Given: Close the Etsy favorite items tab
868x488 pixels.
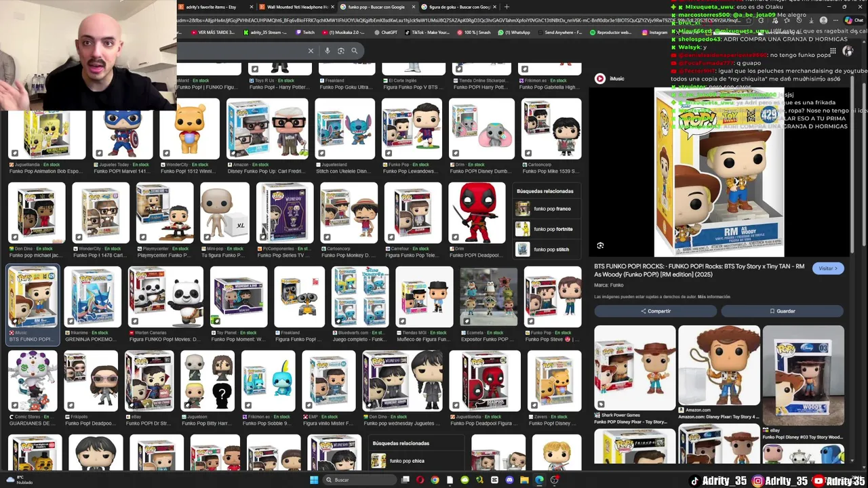Looking at the screenshot, I should click(x=252, y=7).
